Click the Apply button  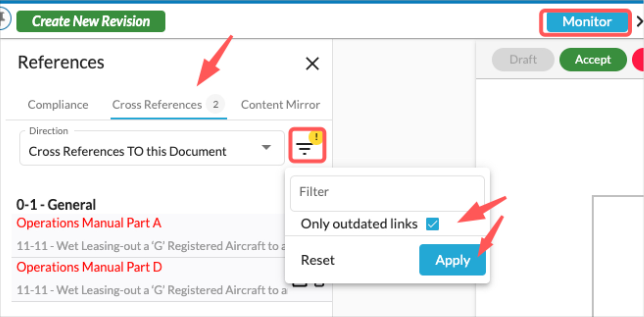(452, 260)
